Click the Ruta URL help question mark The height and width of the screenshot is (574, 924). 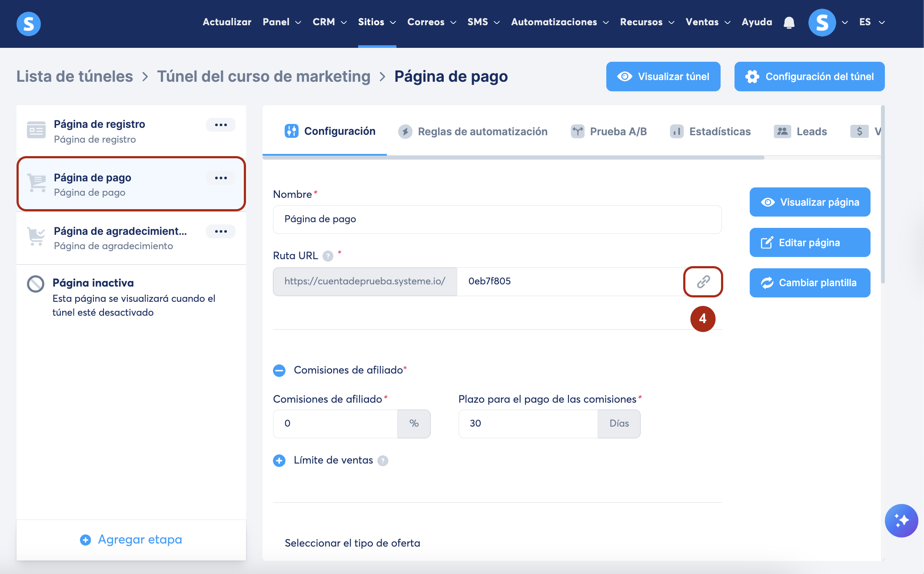click(328, 256)
